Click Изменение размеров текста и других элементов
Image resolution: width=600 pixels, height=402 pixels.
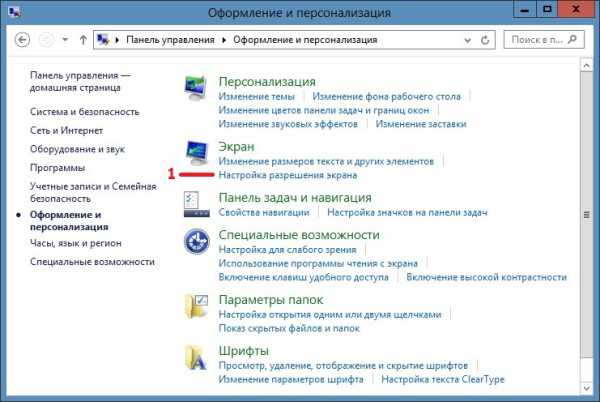click(x=326, y=161)
